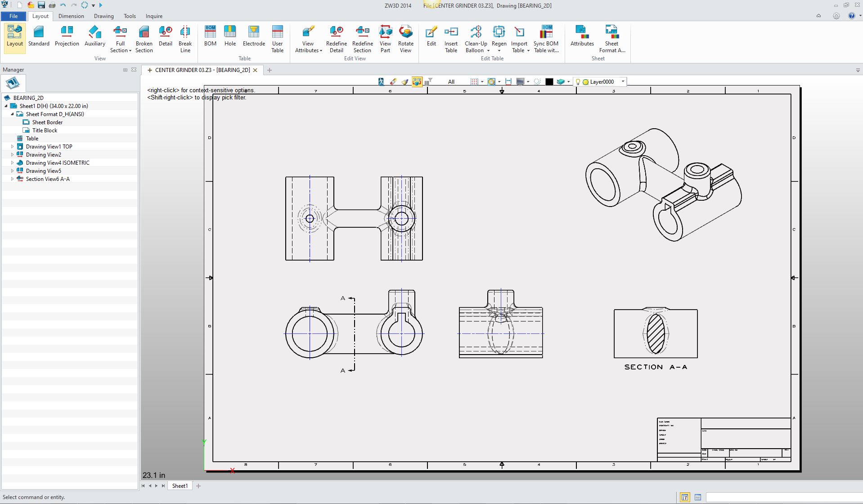Screen dimensions: 863x504
Task: Click the Sync BOM Table tool
Action: coord(546,39)
